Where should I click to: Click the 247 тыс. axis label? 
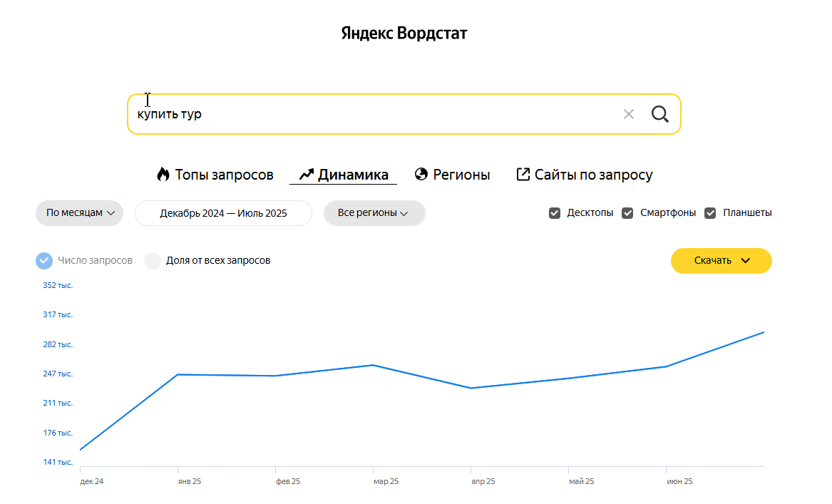tap(58, 374)
